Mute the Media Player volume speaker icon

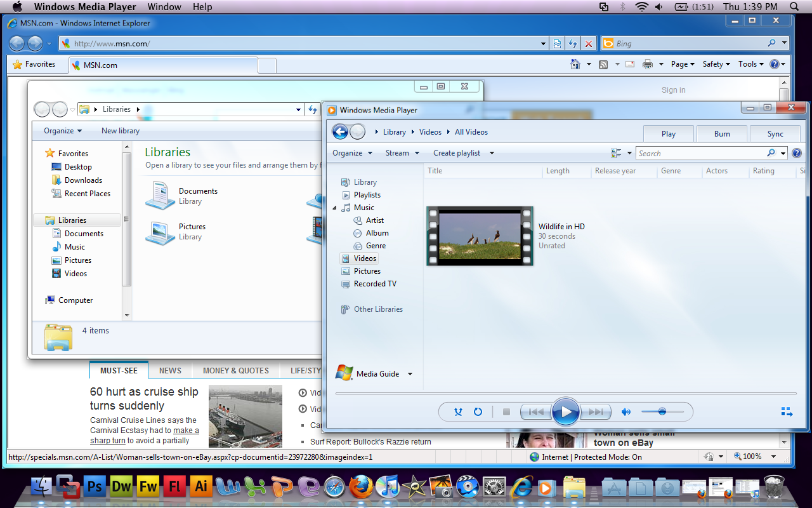click(626, 412)
